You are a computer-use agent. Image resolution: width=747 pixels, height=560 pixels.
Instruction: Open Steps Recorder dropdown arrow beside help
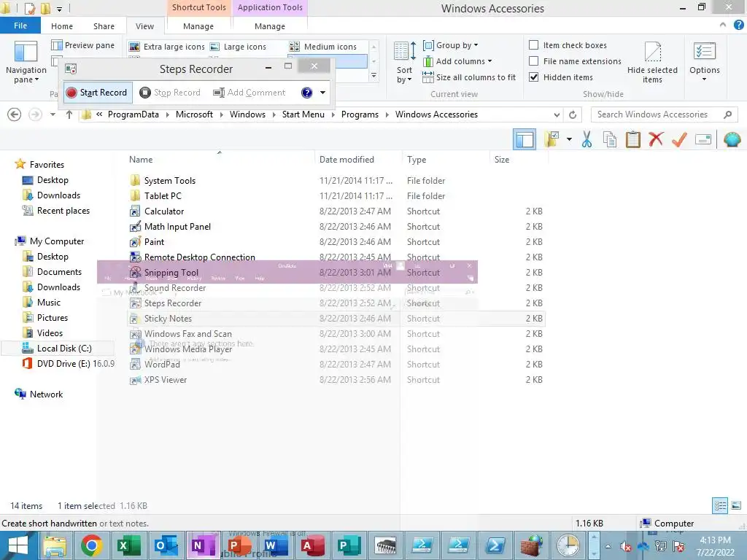(322, 93)
